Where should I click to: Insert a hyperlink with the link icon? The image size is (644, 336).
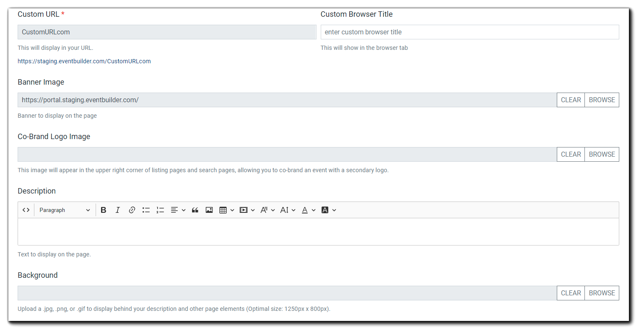coord(132,210)
